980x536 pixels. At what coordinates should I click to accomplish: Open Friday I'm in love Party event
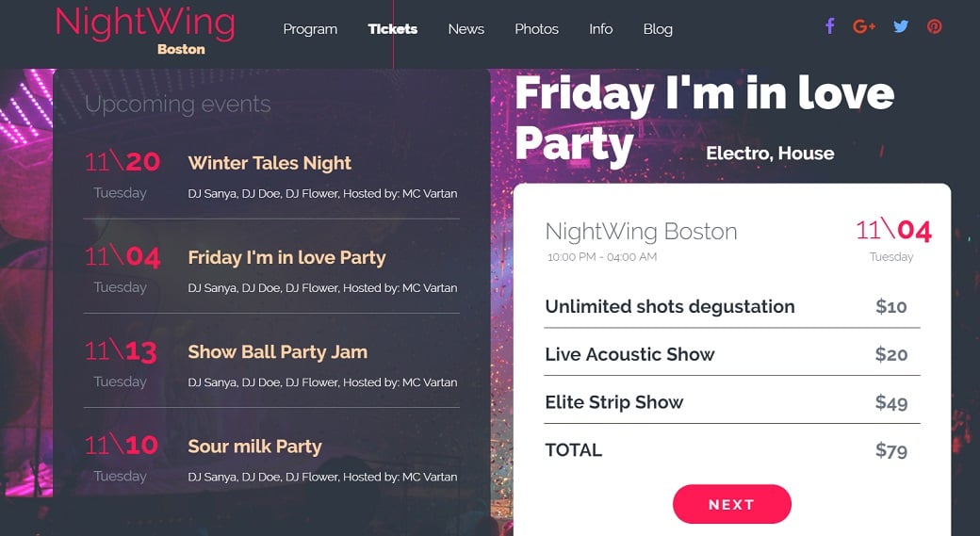(x=286, y=257)
